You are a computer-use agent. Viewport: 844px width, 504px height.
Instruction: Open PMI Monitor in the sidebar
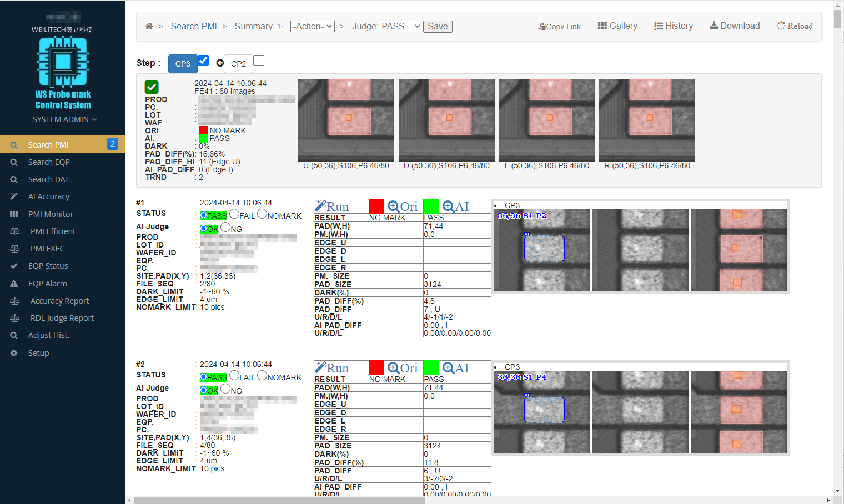(x=51, y=214)
